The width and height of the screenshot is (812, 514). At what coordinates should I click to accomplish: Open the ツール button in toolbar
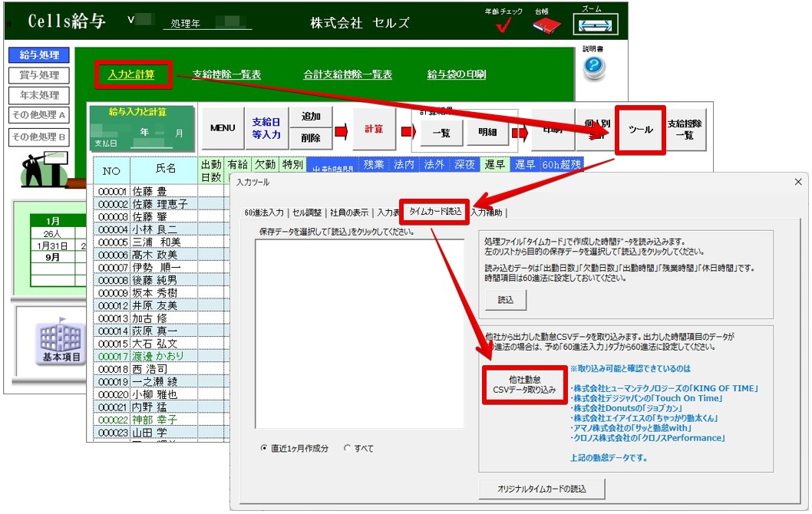[639, 130]
